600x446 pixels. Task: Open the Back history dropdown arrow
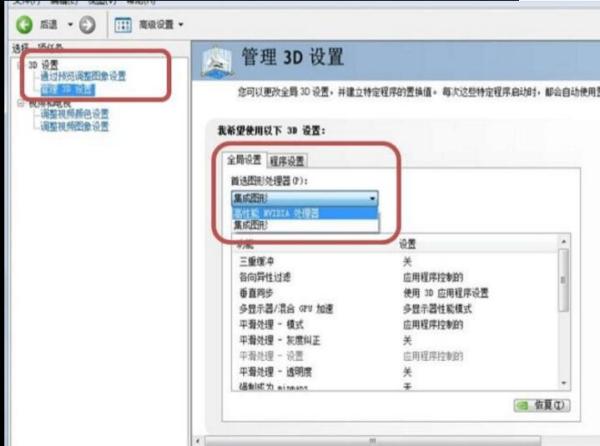(70, 25)
